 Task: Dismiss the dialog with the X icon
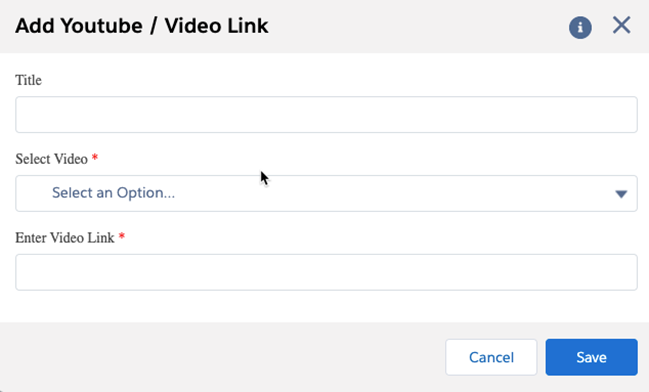click(x=621, y=25)
